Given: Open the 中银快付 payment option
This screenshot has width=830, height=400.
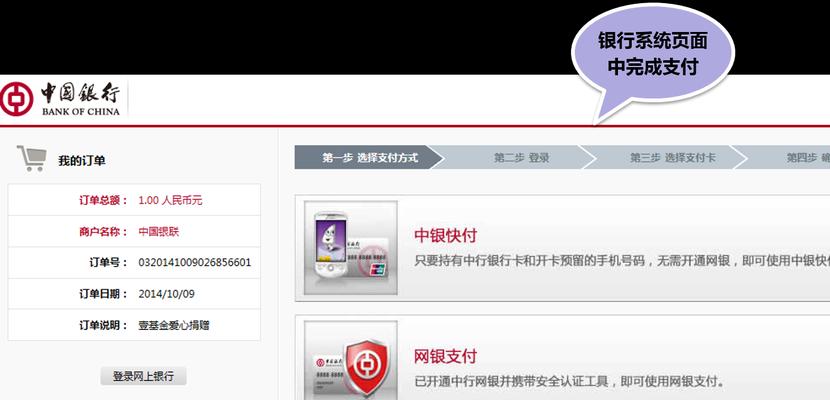Looking at the screenshot, I should pyautogui.click(x=445, y=235).
